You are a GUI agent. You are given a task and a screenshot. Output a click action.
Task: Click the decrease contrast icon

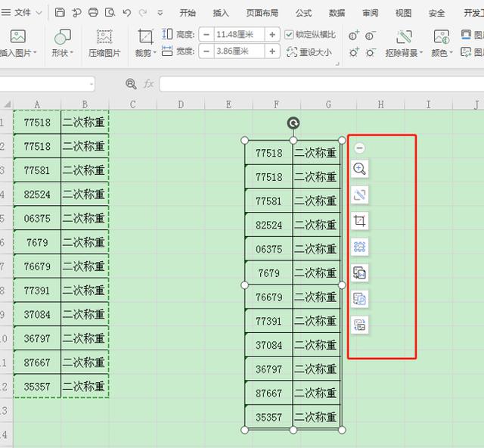[x=370, y=36]
